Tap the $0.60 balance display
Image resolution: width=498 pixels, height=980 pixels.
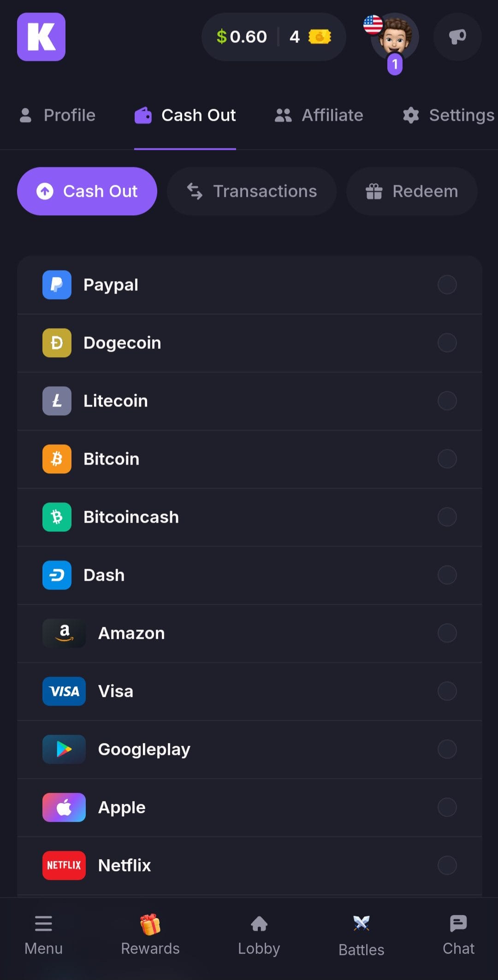point(242,37)
